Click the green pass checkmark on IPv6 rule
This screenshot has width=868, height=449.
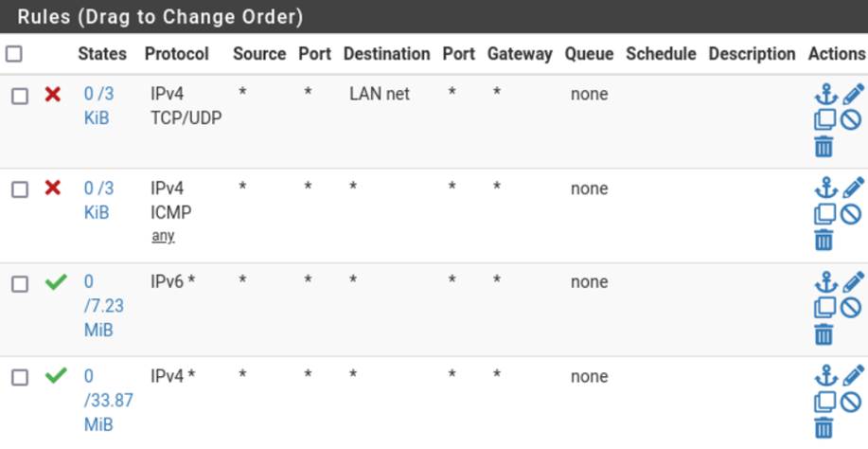(x=56, y=281)
